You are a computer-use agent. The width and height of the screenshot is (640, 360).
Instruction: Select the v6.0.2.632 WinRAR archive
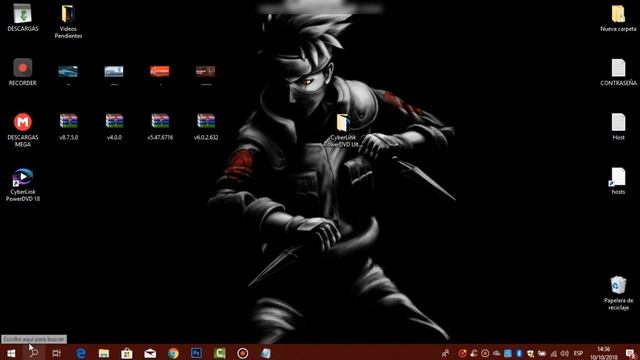tap(206, 127)
